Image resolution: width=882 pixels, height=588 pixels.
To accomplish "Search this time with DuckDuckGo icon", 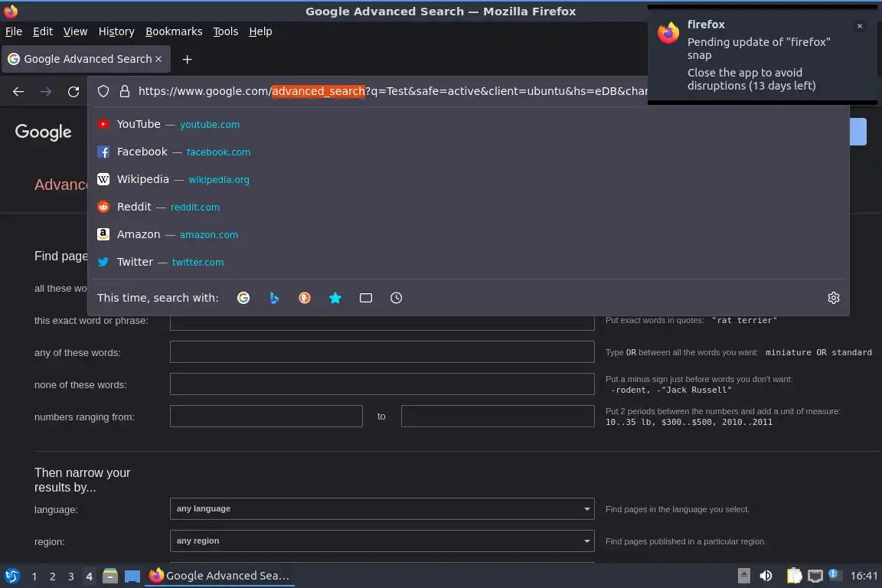I will [304, 298].
